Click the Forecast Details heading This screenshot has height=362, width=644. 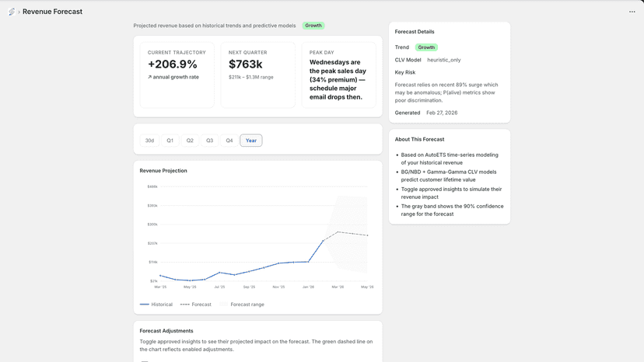click(415, 32)
